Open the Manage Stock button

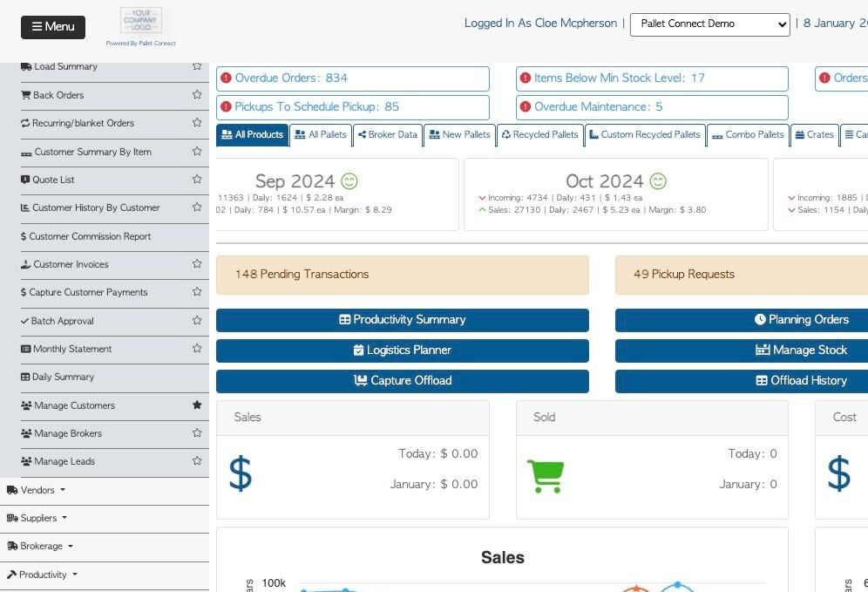(x=742, y=350)
